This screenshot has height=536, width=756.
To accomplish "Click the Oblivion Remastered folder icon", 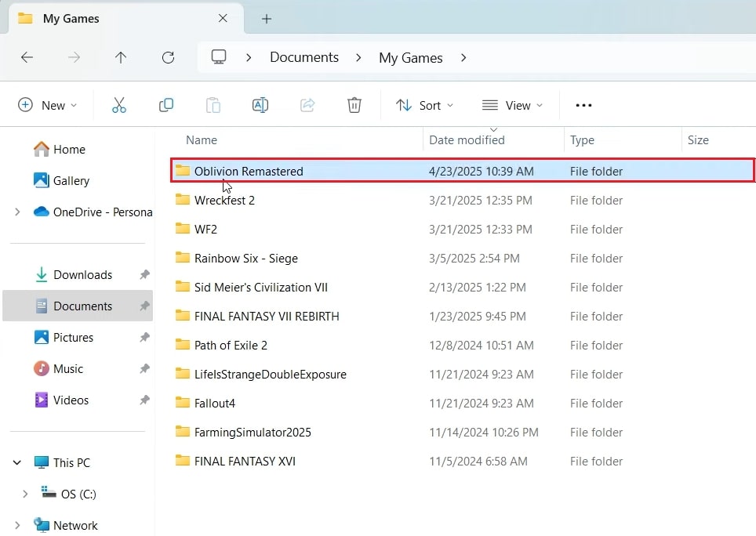I will point(183,171).
